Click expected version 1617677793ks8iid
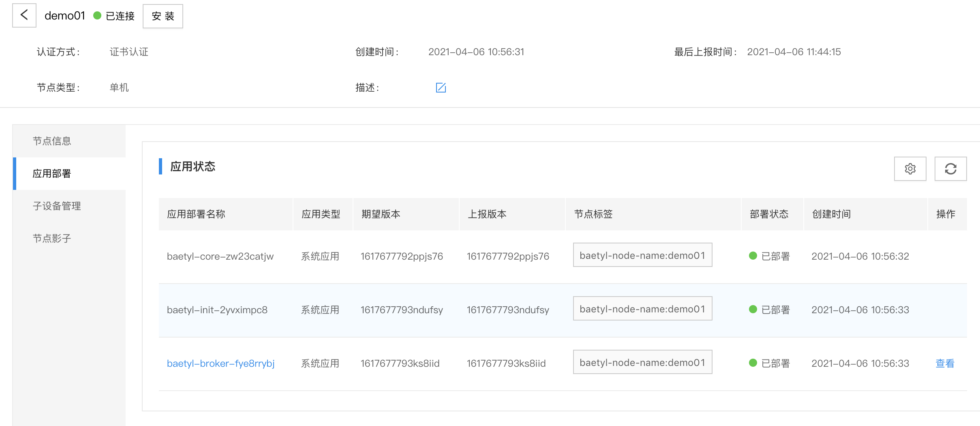The height and width of the screenshot is (426, 980). 400,364
